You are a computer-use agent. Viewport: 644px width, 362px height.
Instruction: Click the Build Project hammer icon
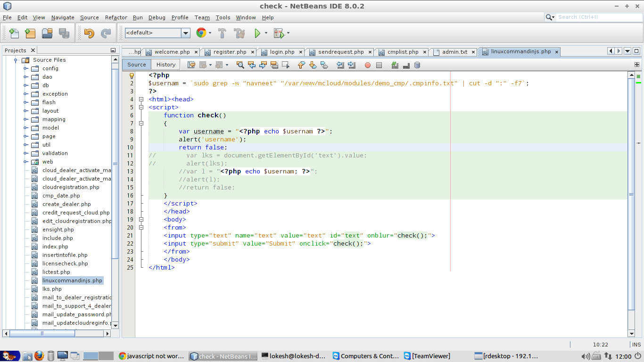click(223, 33)
